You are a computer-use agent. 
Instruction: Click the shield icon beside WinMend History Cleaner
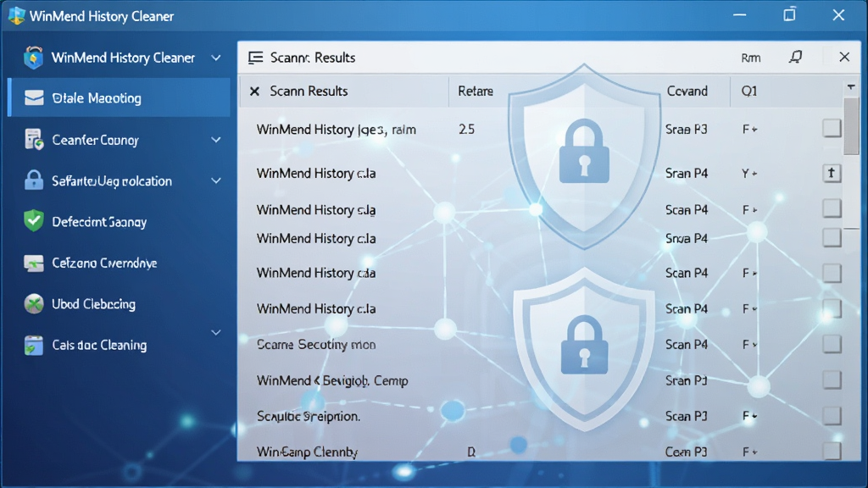coord(34,58)
